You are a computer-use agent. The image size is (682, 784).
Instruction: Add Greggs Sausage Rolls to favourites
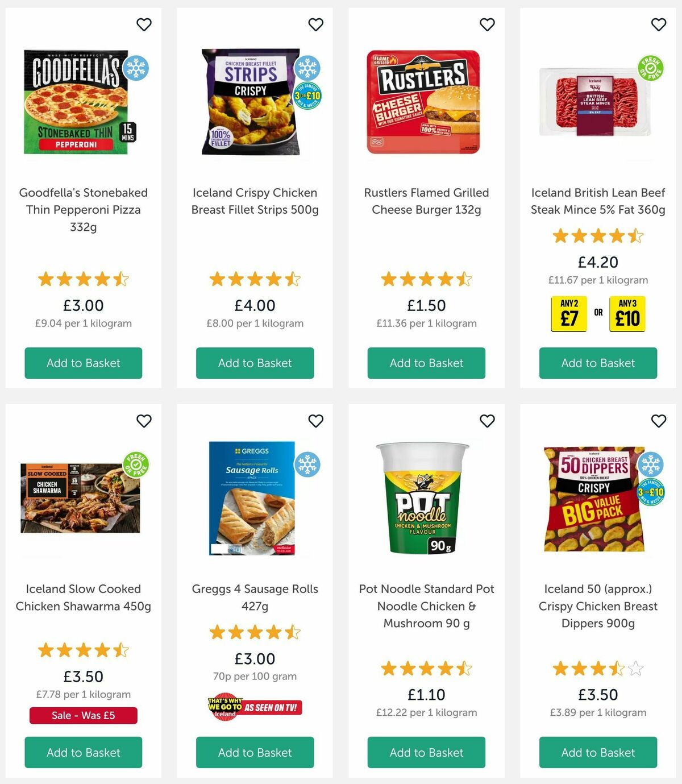(x=315, y=421)
